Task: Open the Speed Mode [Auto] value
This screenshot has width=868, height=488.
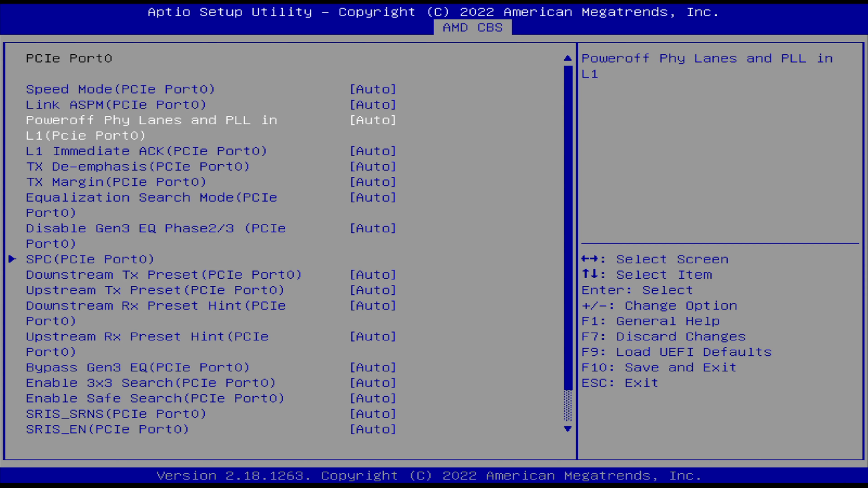Action: tap(373, 89)
